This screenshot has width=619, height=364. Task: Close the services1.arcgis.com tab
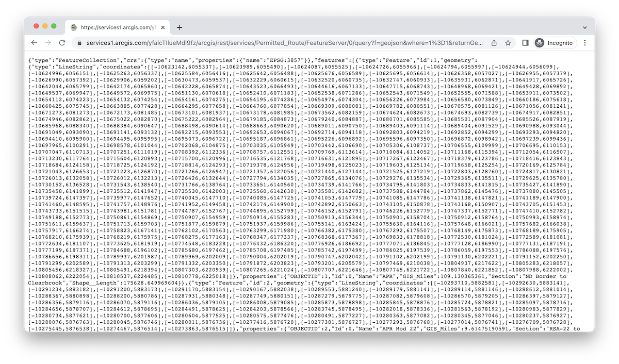(162, 27)
